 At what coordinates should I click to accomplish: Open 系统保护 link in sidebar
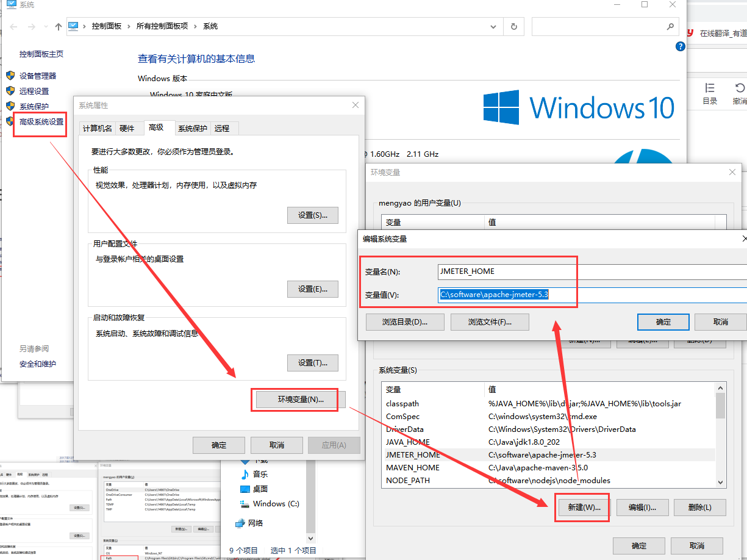click(34, 106)
